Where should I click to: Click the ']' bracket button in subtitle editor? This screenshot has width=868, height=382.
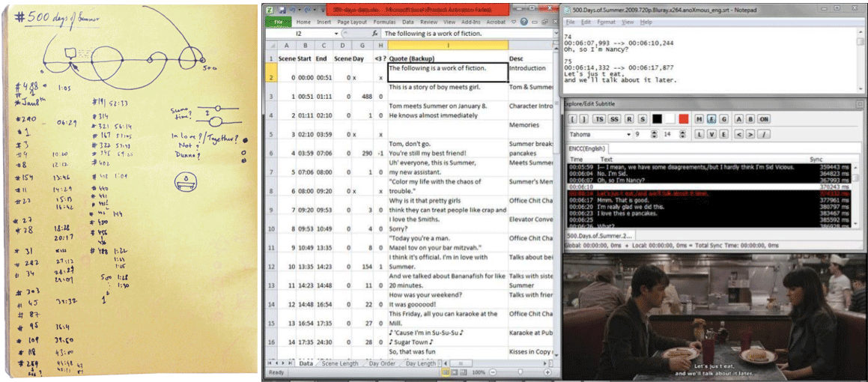[x=584, y=119]
